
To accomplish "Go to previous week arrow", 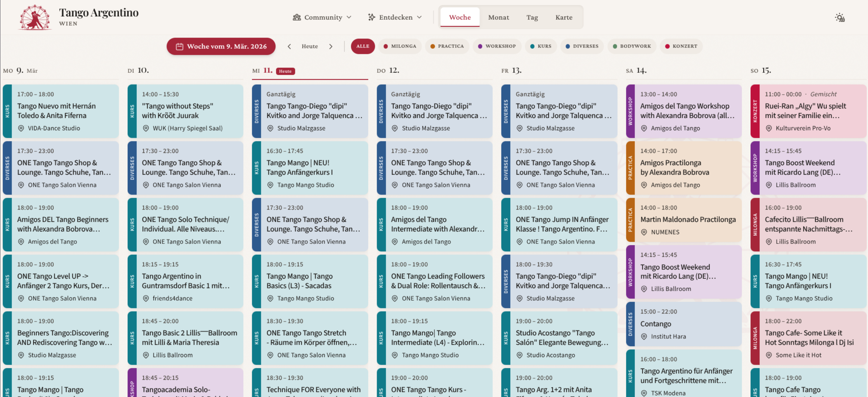I will (289, 47).
